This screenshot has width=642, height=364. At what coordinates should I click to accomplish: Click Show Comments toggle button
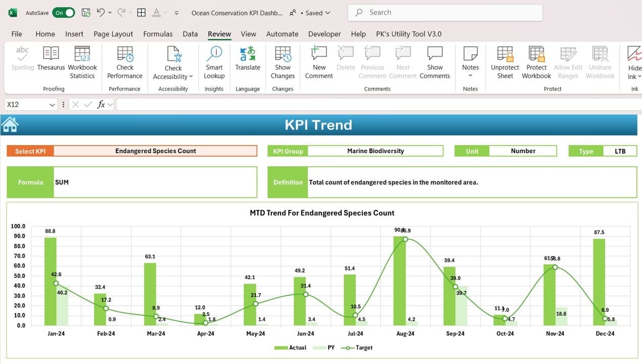435,62
